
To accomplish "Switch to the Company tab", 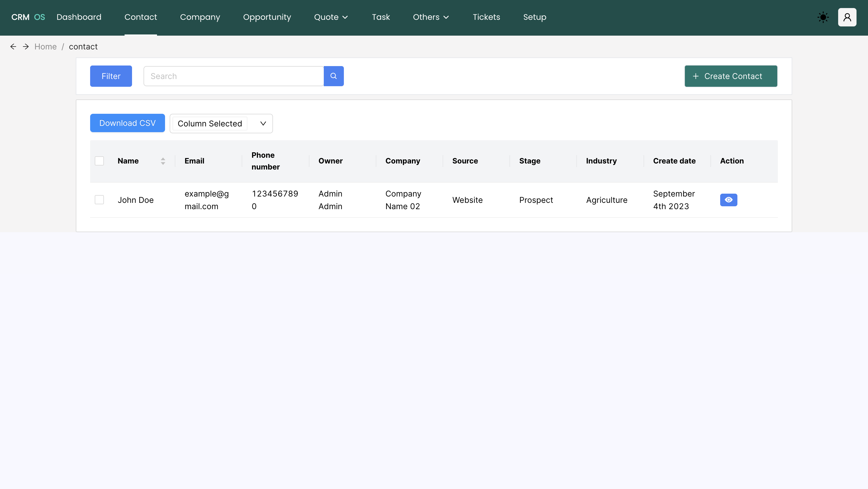I will click(x=200, y=17).
